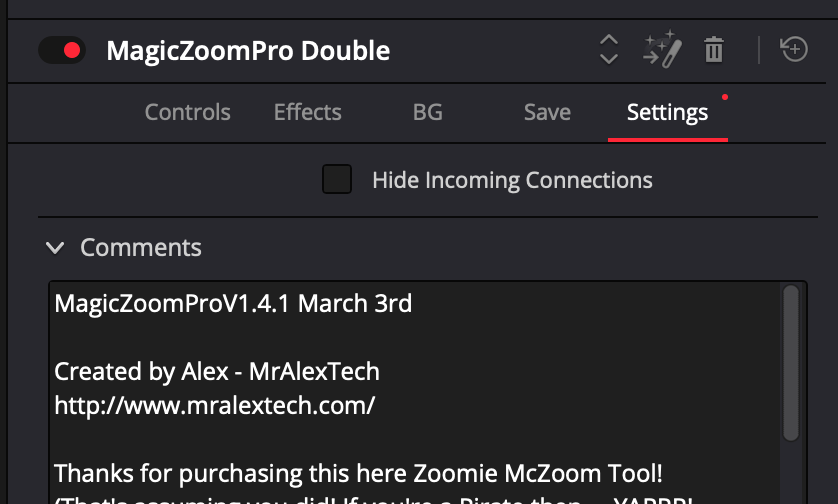Switch to the Effects tab

coord(307,112)
